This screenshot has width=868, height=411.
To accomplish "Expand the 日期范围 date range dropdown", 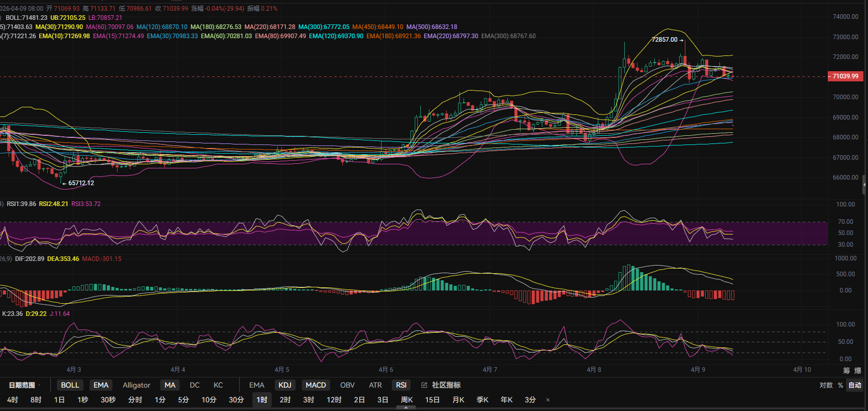I will pyautogui.click(x=24, y=385).
